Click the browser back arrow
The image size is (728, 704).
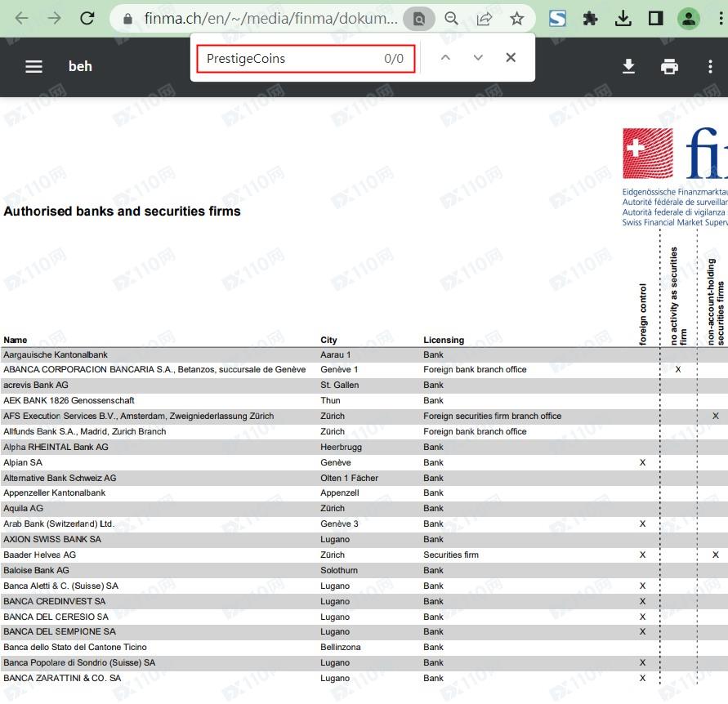point(21,18)
